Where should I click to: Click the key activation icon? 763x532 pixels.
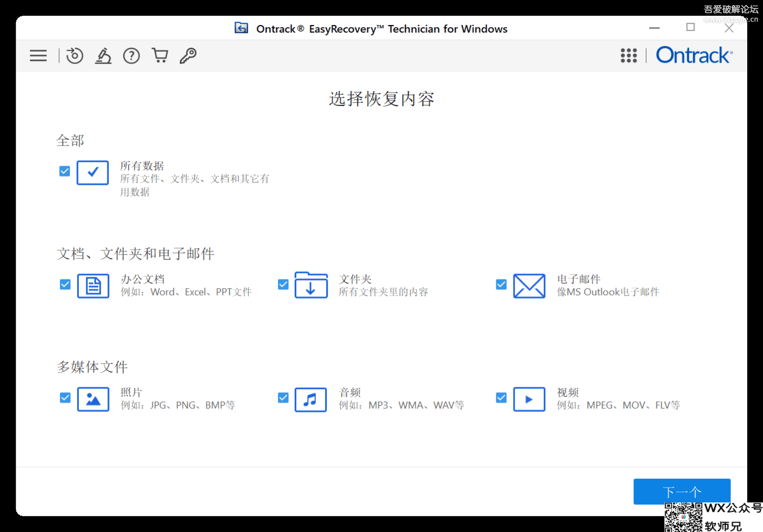coord(188,56)
